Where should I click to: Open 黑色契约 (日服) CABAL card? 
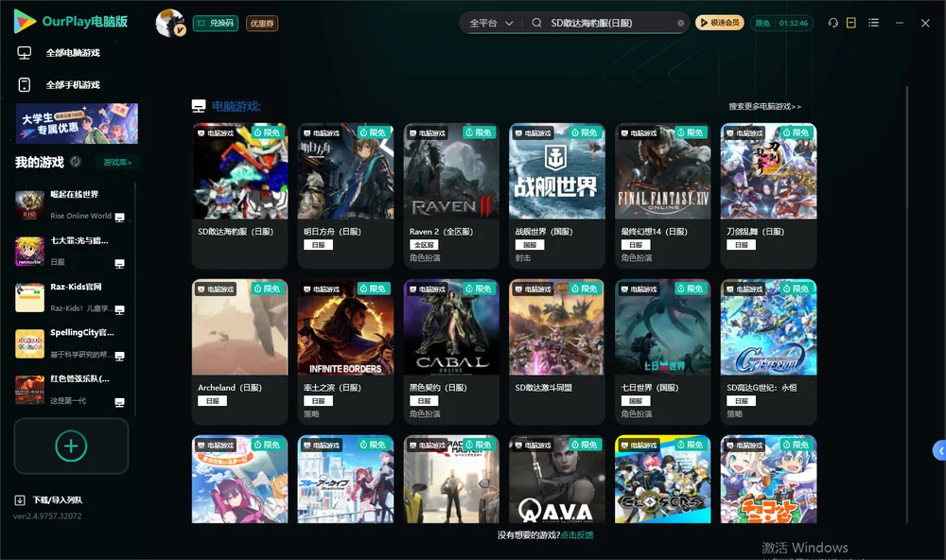[x=451, y=352]
